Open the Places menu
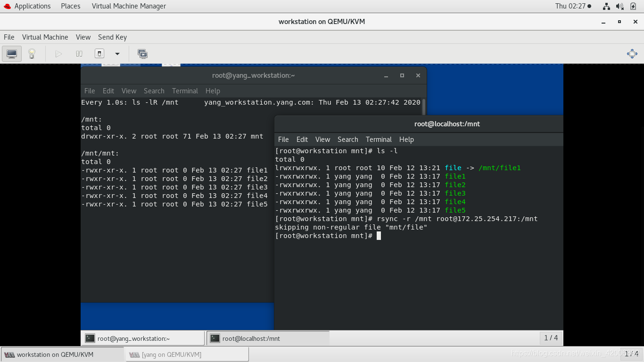 pyautogui.click(x=71, y=6)
